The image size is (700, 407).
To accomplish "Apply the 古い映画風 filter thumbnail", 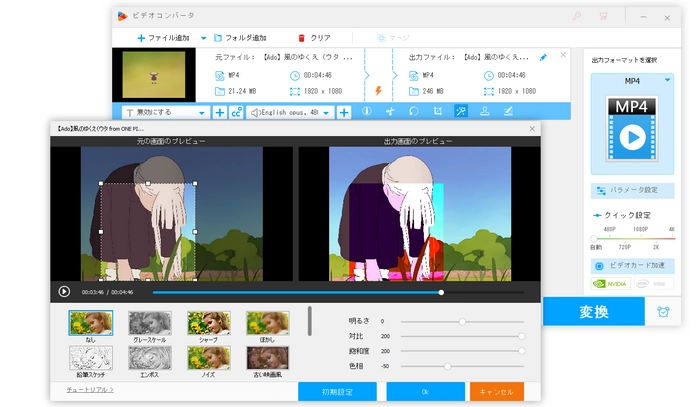I will click(267, 358).
